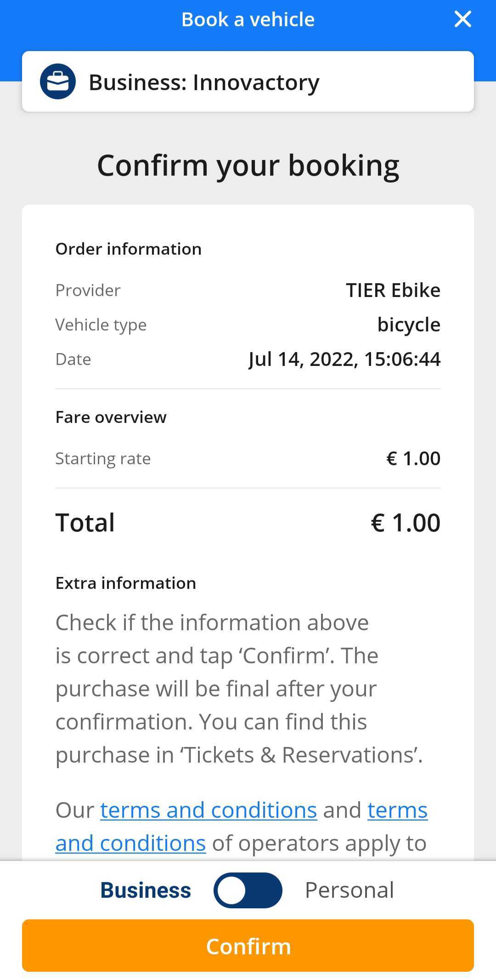This screenshot has width=496, height=980.
Task: Select the Personal label
Action: [x=349, y=890]
